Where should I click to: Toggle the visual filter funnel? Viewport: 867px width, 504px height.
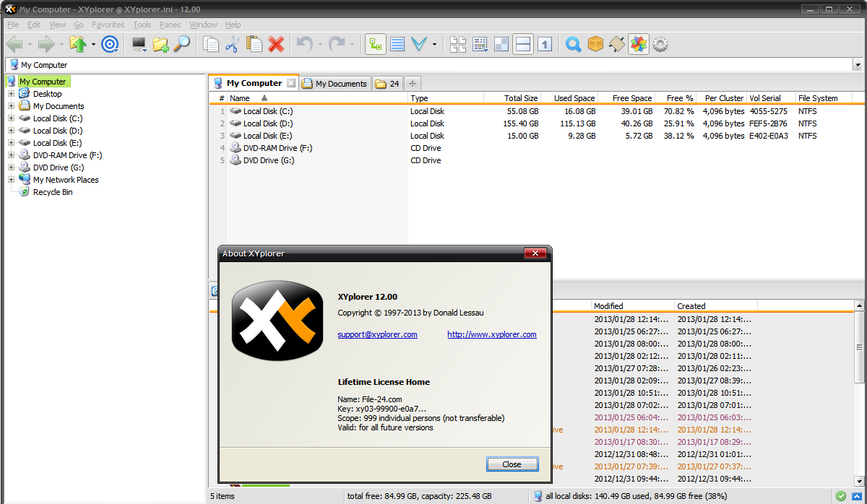(x=418, y=45)
